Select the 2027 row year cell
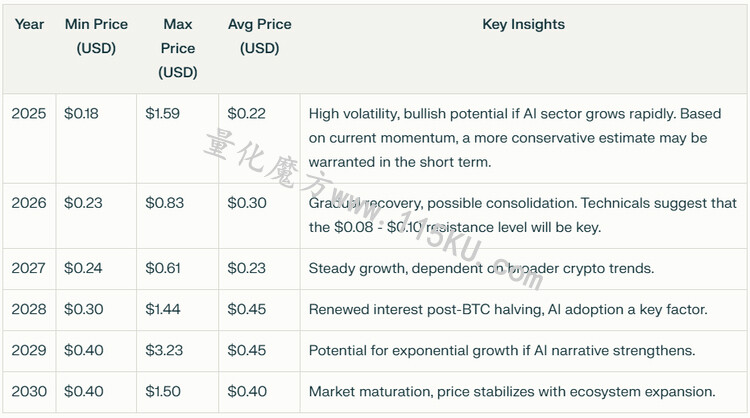Viewport: 750px width, 418px height. click(x=29, y=268)
